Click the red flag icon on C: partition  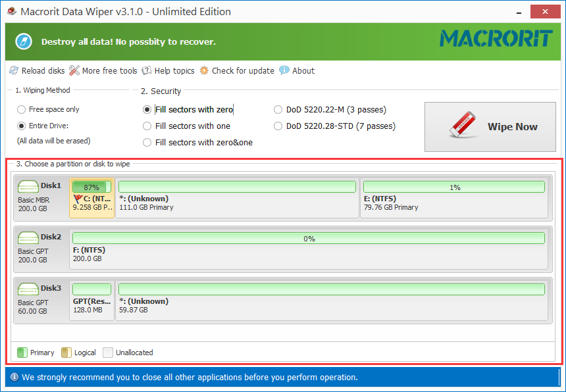(x=78, y=199)
